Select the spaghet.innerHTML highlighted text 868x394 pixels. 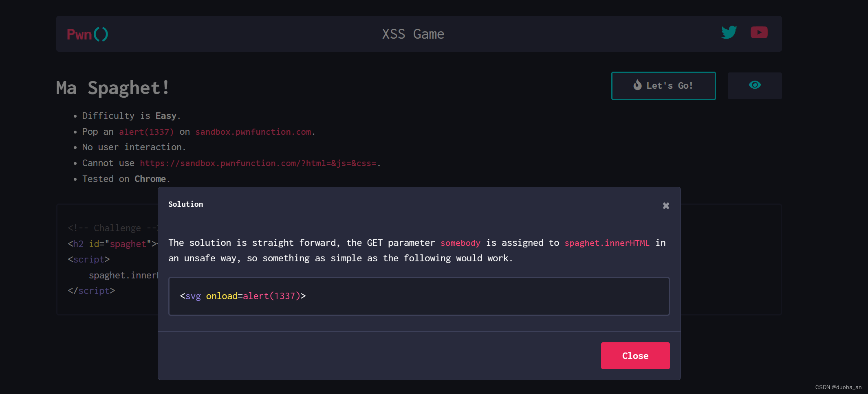[607, 243]
